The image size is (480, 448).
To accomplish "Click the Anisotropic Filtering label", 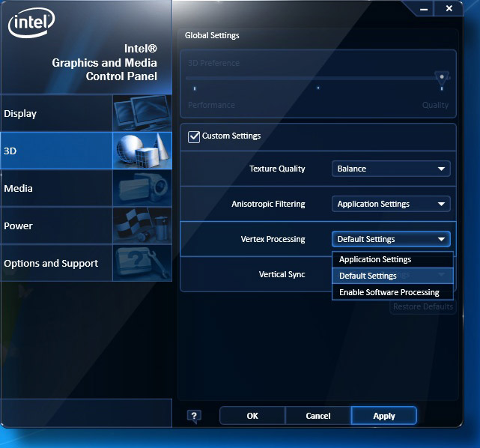I will [x=269, y=204].
